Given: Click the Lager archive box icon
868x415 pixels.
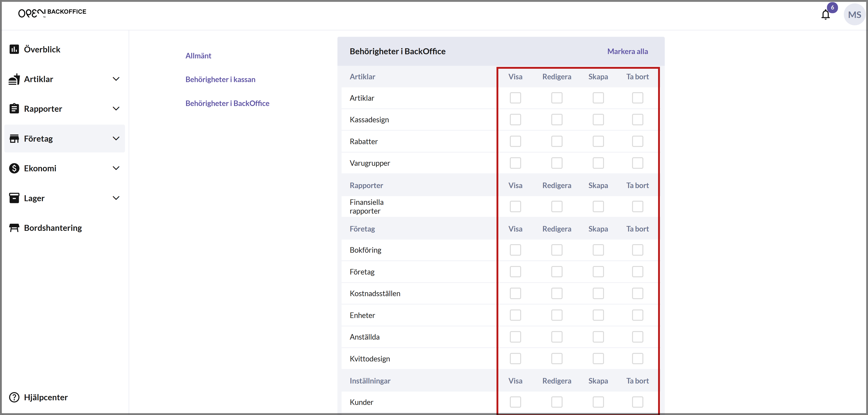Looking at the screenshot, I should point(14,198).
